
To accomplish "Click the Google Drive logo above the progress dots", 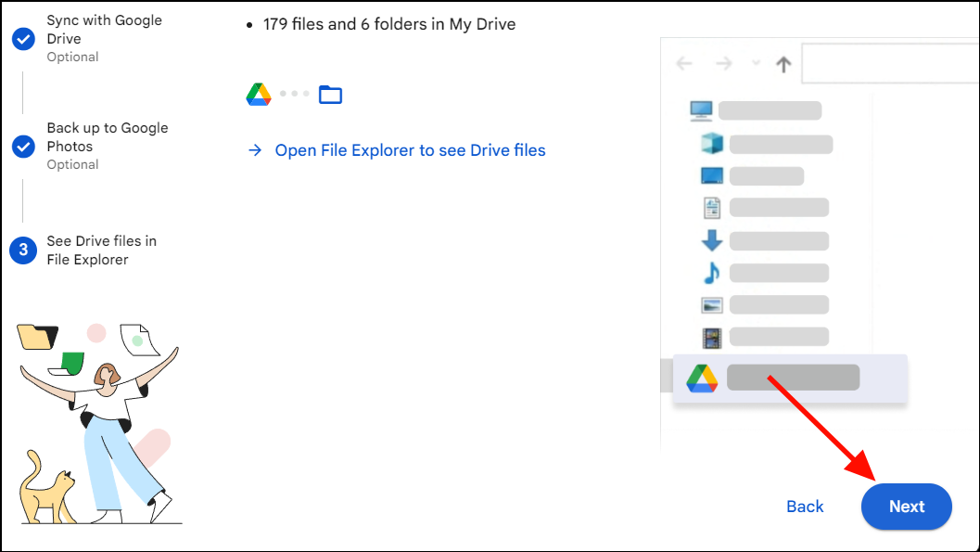I will click(258, 93).
